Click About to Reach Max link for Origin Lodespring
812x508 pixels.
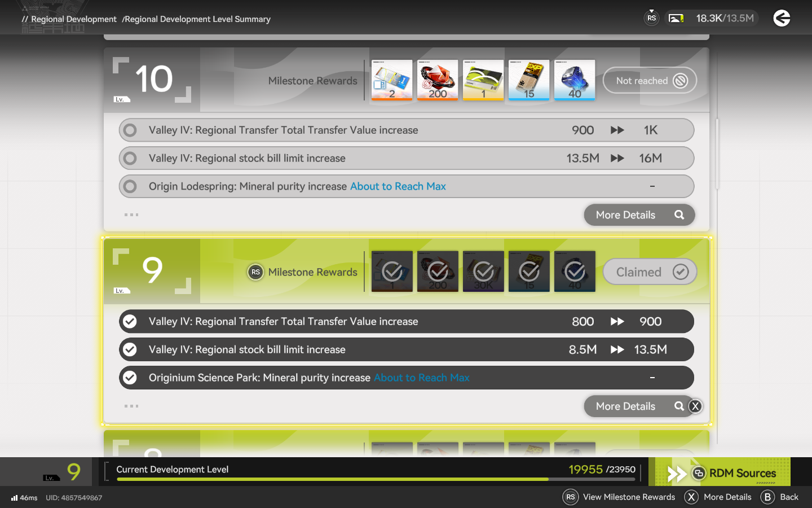398,186
